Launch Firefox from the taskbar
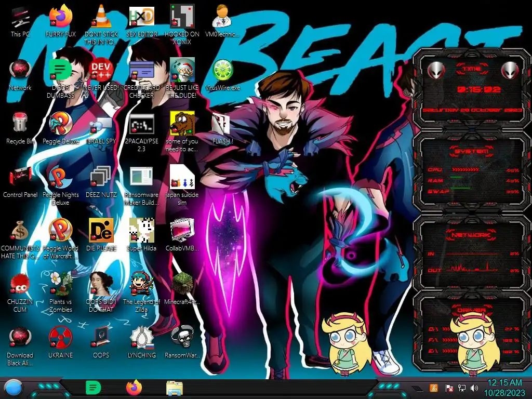Screen dimensions: 532x399 click(x=134, y=388)
